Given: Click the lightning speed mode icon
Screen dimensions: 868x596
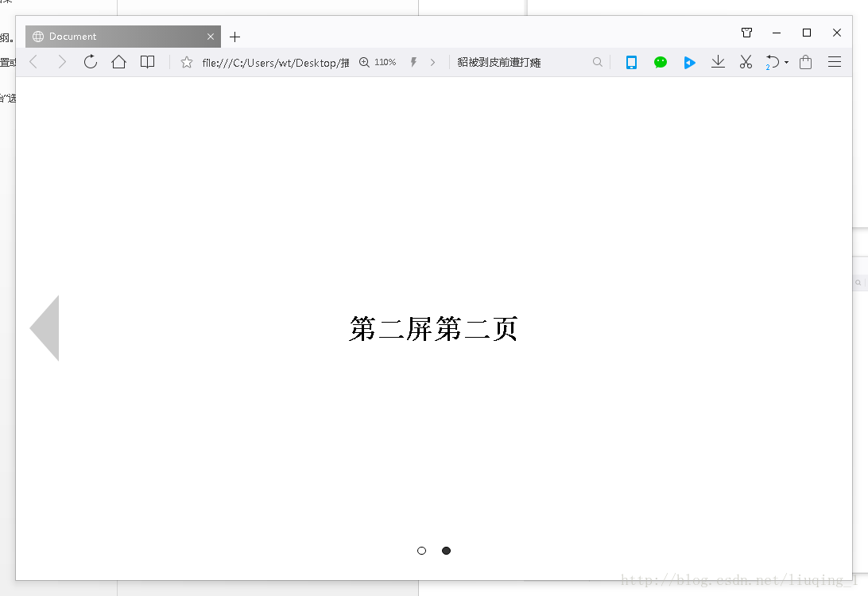Looking at the screenshot, I should (413, 63).
